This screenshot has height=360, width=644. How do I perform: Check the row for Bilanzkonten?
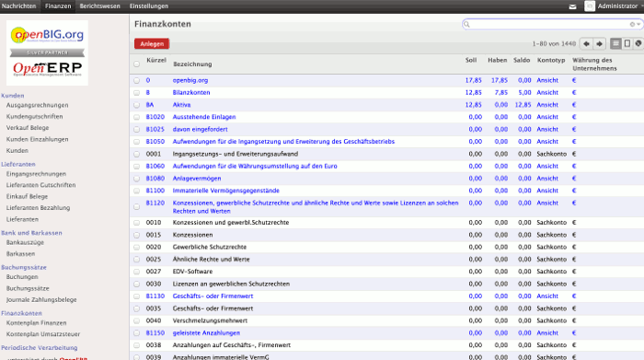[x=136, y=93]
